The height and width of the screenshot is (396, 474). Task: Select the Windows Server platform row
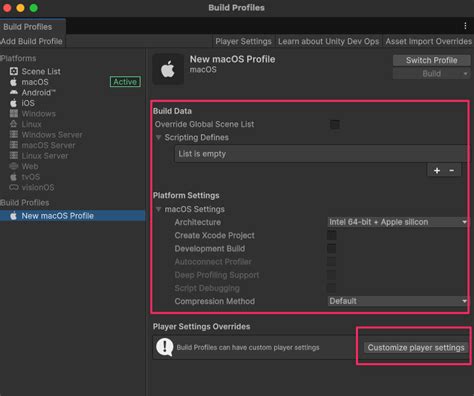73,135
